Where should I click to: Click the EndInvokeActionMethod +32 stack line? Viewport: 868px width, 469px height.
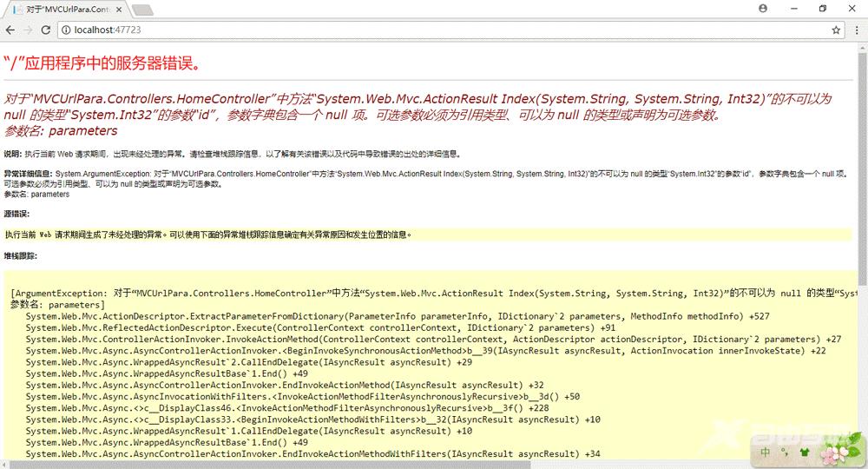point(285,385)
